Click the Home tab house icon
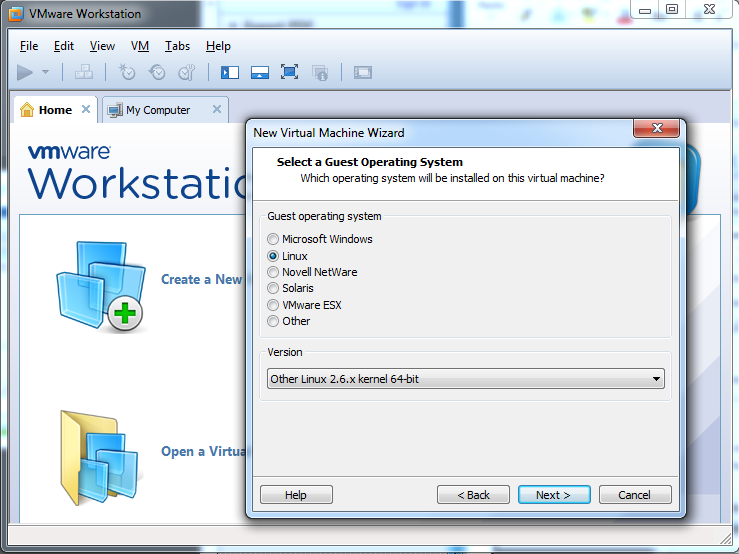This screenshot has width=739, height=554. pos(27,109)
